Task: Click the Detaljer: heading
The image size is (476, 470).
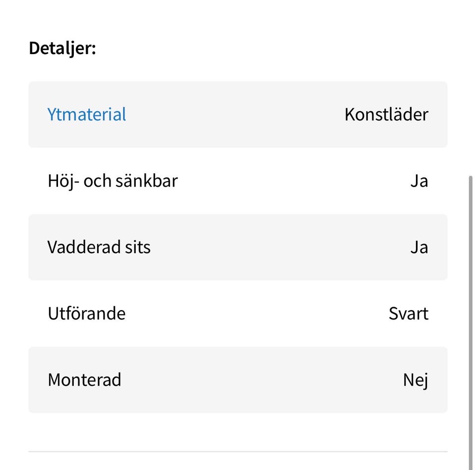Action: point(62,49)
